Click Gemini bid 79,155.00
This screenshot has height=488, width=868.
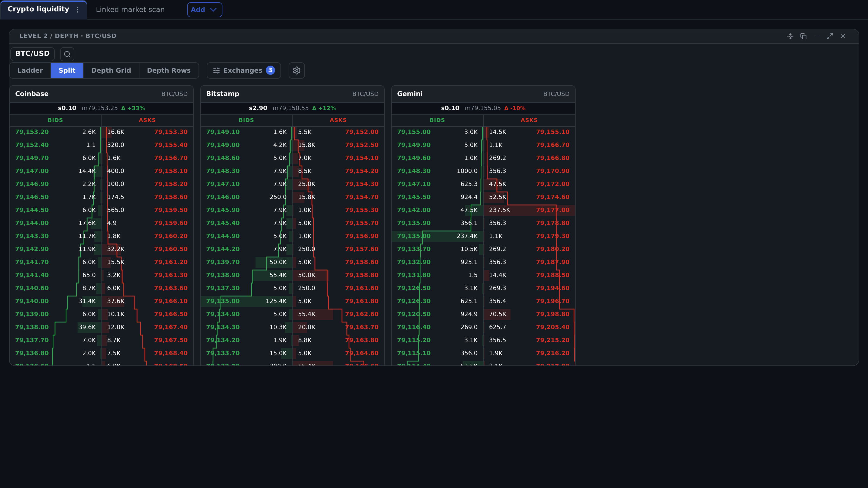tap(414, 132)
